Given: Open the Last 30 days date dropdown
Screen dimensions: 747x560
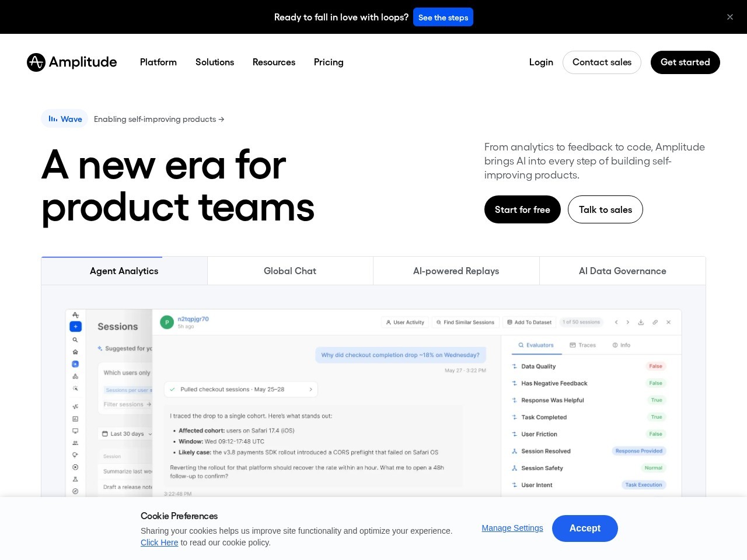Looking at the screenshot, I should 127,434.
